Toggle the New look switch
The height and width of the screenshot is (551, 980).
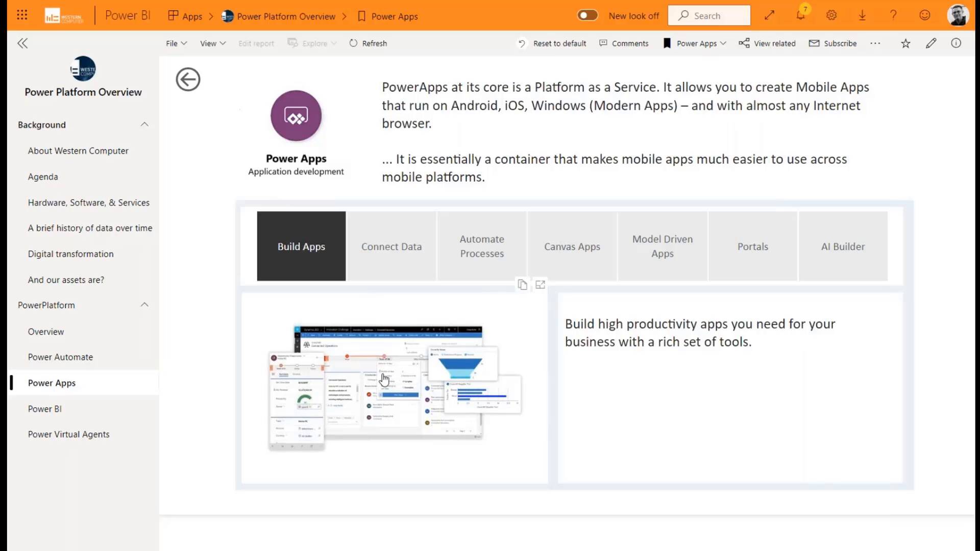click(587, 15)
